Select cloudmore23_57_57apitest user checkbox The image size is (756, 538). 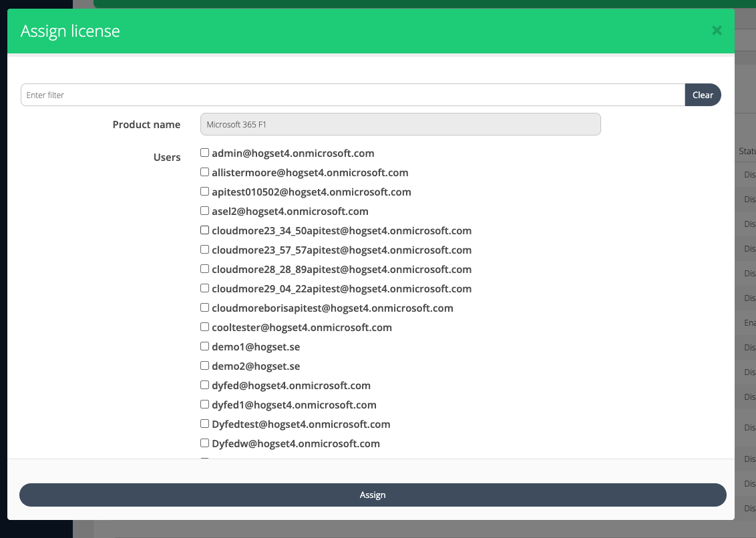pos(205,250)
